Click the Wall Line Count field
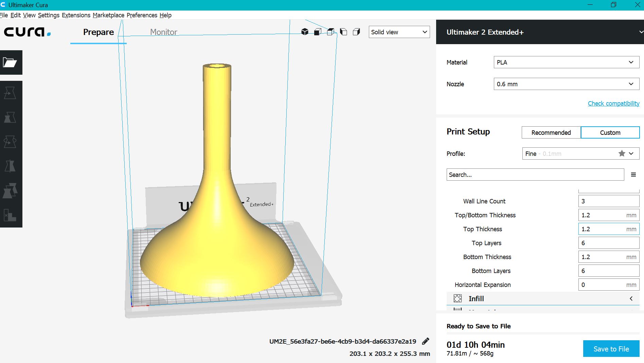The image size is (644, 363). pyautogui.click(x=609, y=201)
